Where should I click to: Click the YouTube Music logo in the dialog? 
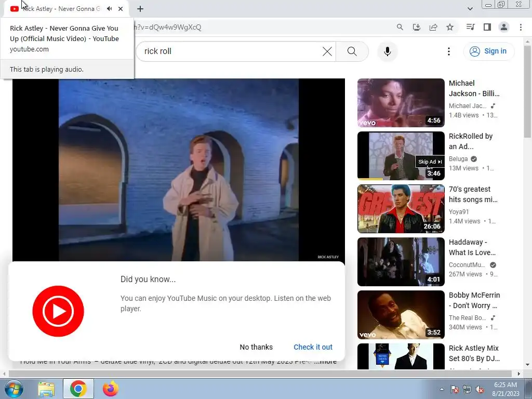pyautogui.click(x=58, y=311)
